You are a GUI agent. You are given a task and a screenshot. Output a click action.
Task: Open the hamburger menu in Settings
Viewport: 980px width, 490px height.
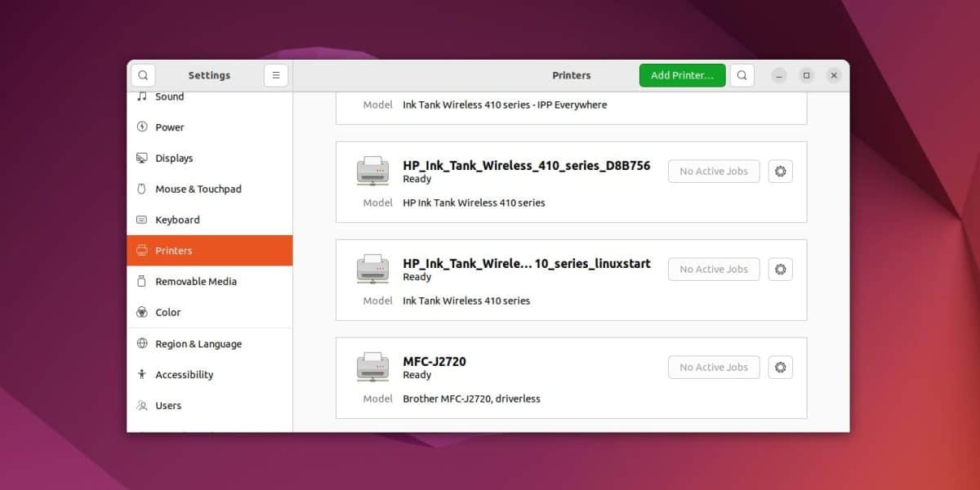click(x=276, y=74)
